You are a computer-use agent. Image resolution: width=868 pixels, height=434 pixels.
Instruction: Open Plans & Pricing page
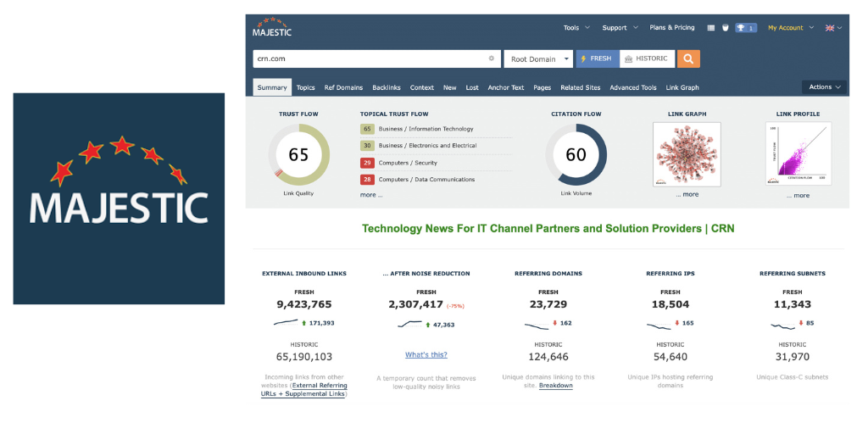coord(671,28)
